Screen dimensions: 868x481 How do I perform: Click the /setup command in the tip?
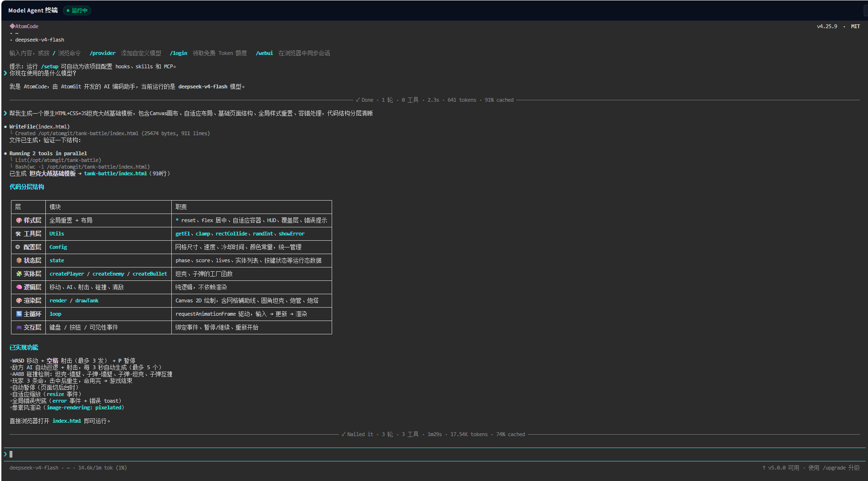[50, 66]
